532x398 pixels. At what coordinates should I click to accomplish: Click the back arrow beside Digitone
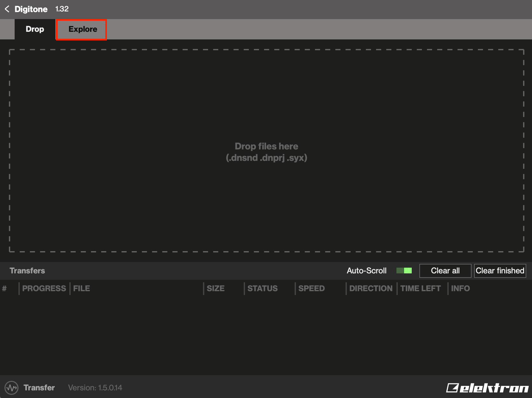click(x=7, y=9)
